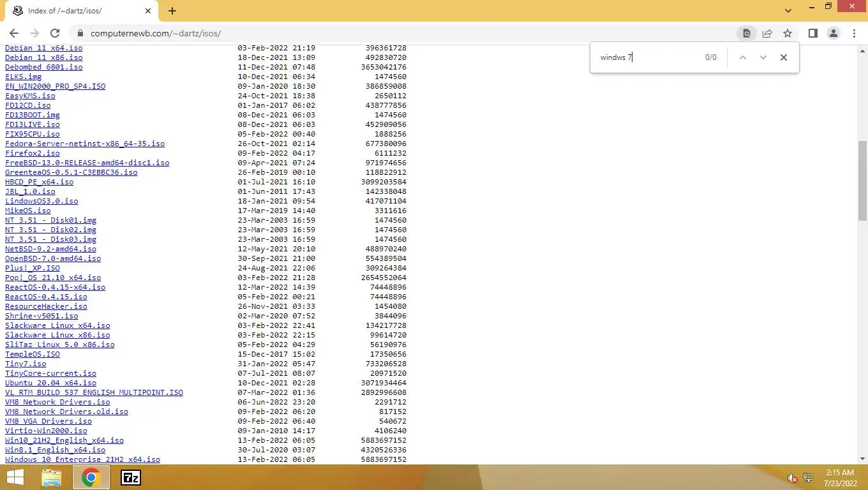The image size is (868, 490).
Task: Open the find-in-page search icon in the address bar
Action: [x=746, y=33]
